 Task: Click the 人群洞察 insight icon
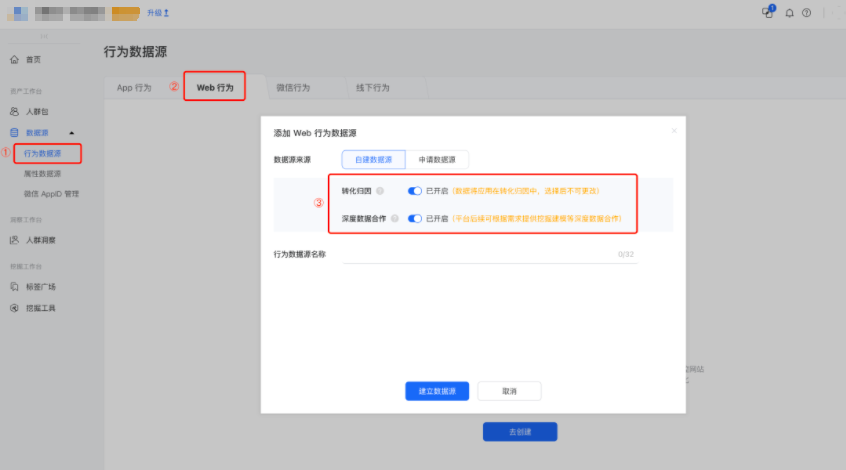(15, 240)
